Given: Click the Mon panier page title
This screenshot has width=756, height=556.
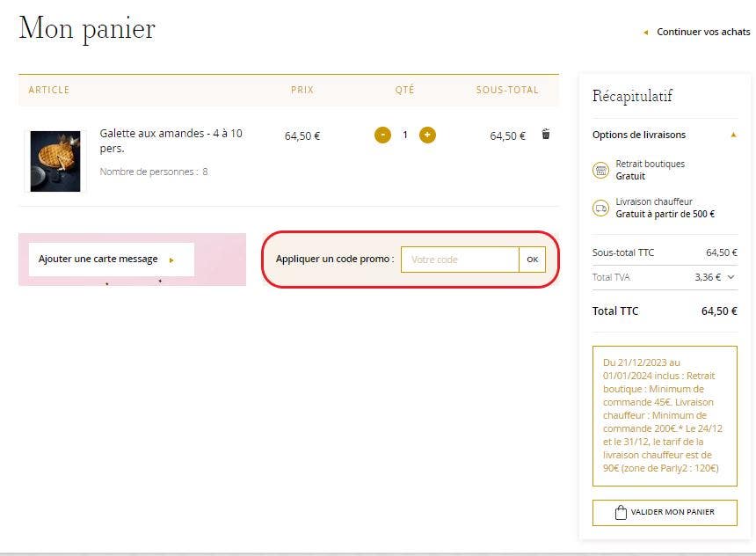Looking at the screenshot, I should click(87, 28).
